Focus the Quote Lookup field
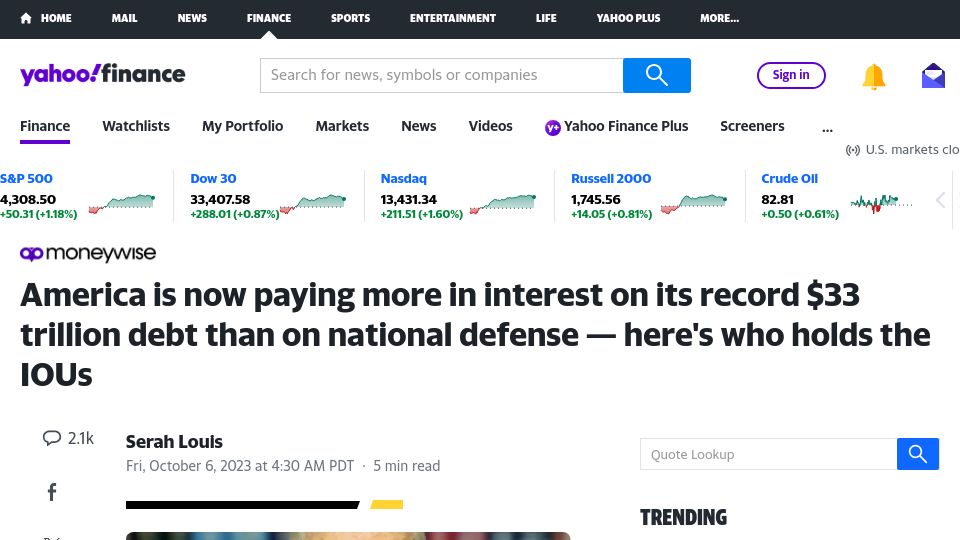The height and width of the screenshot is (540, 960). tap(768, 454)
